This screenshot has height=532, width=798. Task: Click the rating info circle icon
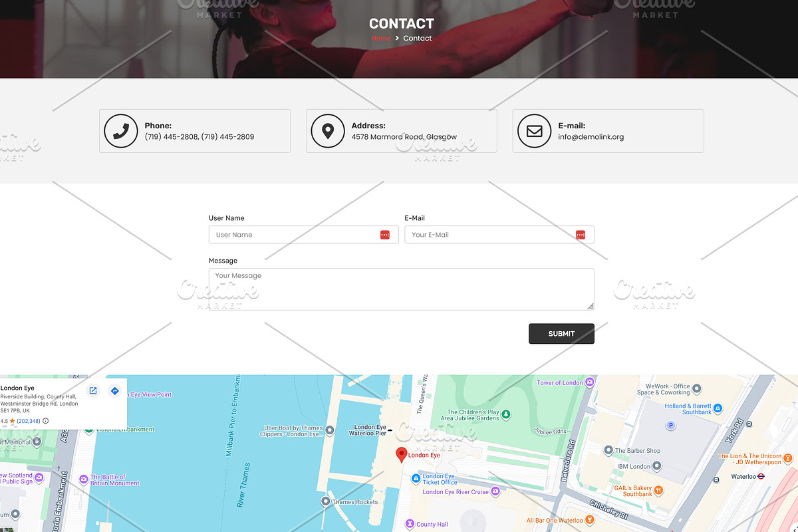click(46, 421)
